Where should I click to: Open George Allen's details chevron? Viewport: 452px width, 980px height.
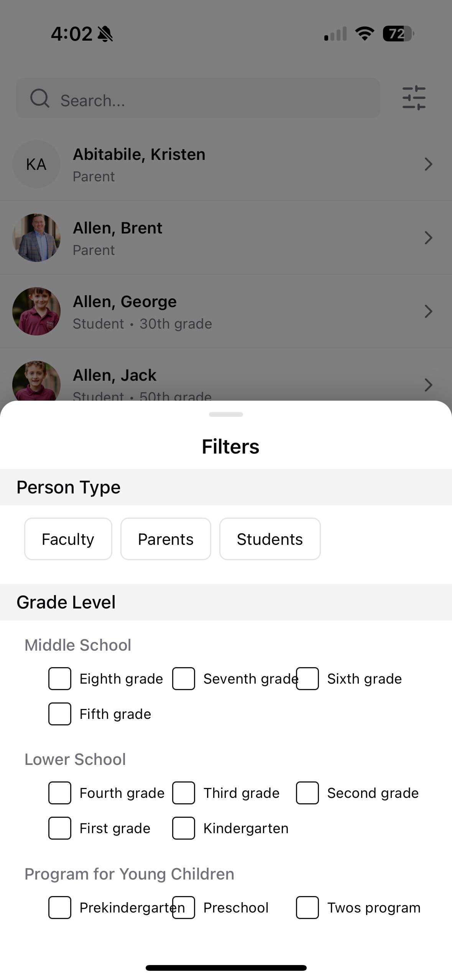pyautogui.click(x=428, y=311)
